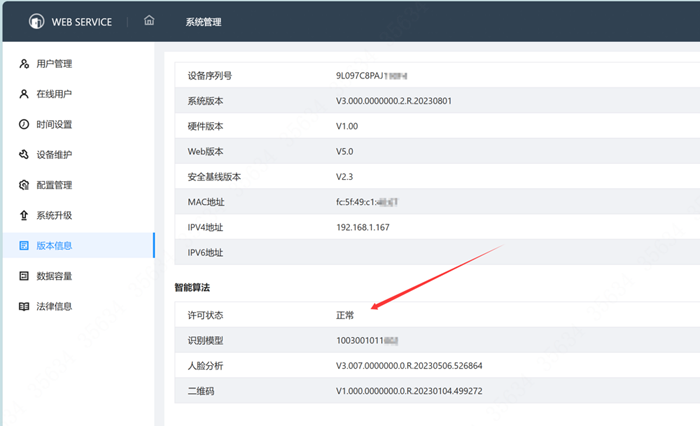Screen dimensions: 700x426
Task: Click the 数据容量 storage icon
Action: [x=24, y=276]
